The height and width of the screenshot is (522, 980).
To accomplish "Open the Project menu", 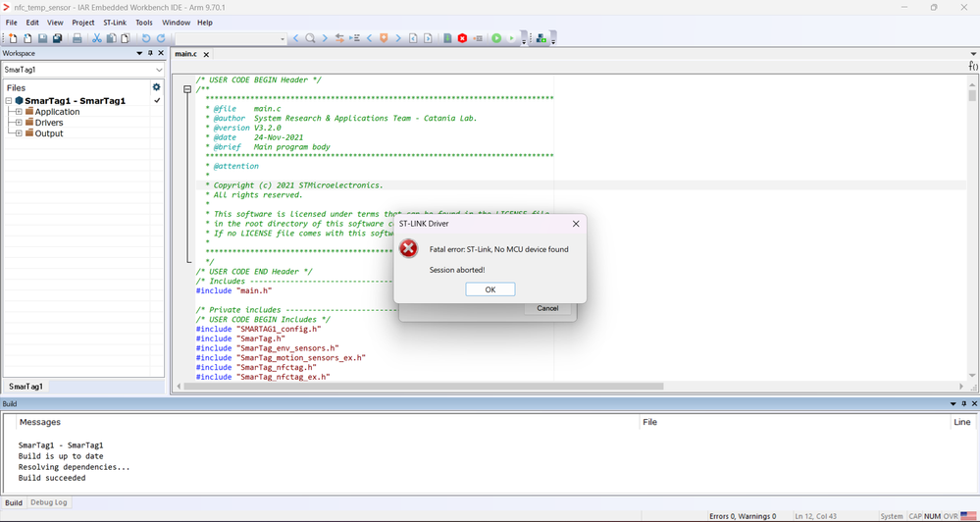I will [x=83, y=23].
